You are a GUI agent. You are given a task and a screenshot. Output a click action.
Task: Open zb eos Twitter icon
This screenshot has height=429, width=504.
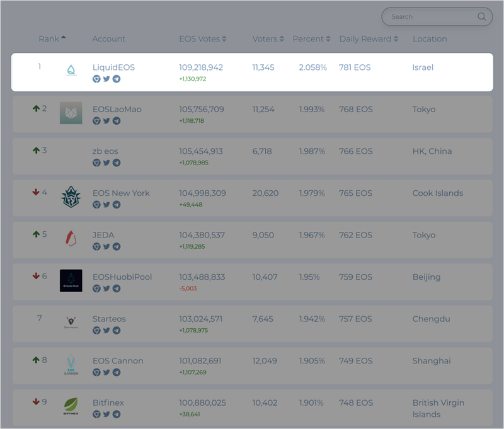coord(106,163)
